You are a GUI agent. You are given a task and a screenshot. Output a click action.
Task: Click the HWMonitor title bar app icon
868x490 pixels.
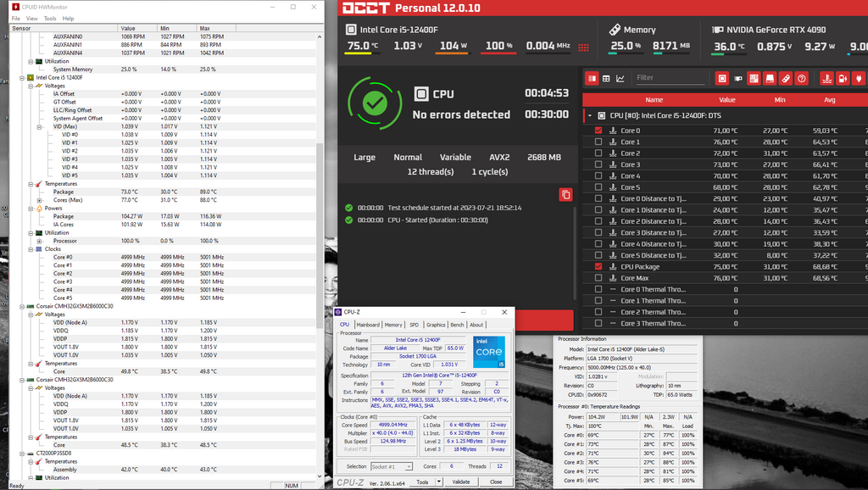click(15, 7)
